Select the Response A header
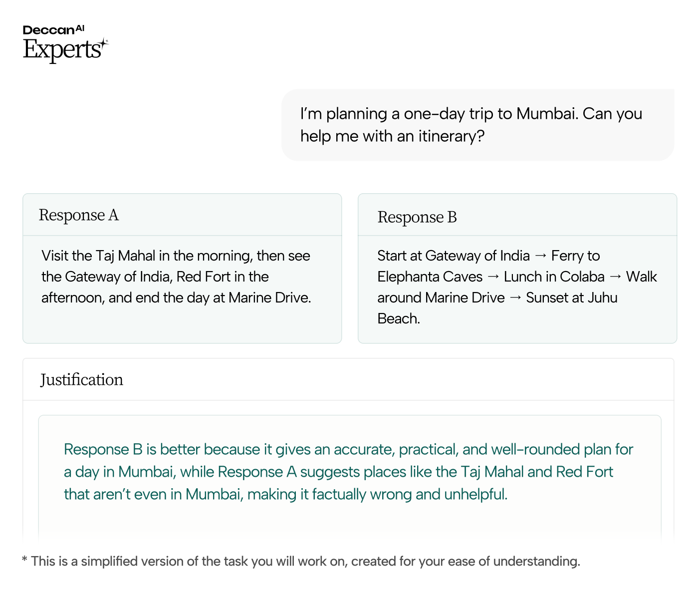The height and width of the screenshot is (596, 700). (x=79, y=215)
